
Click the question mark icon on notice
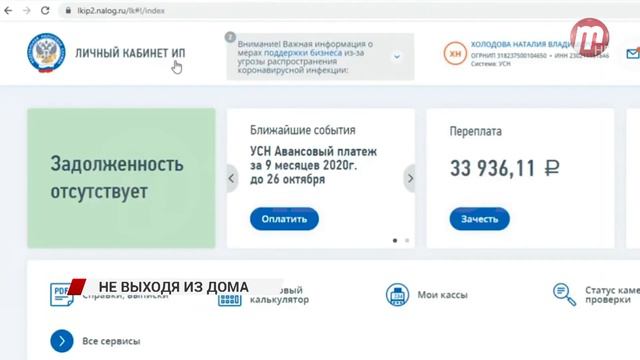[230, 37]
